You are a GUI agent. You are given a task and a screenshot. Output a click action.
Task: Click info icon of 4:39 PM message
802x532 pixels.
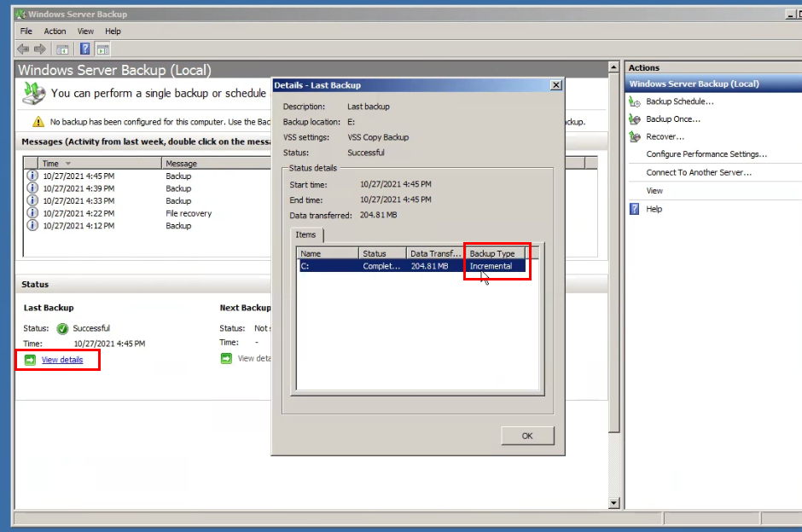32,188
